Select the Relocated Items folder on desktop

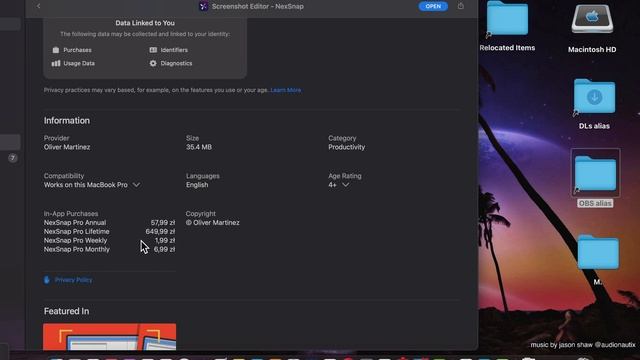507,18
